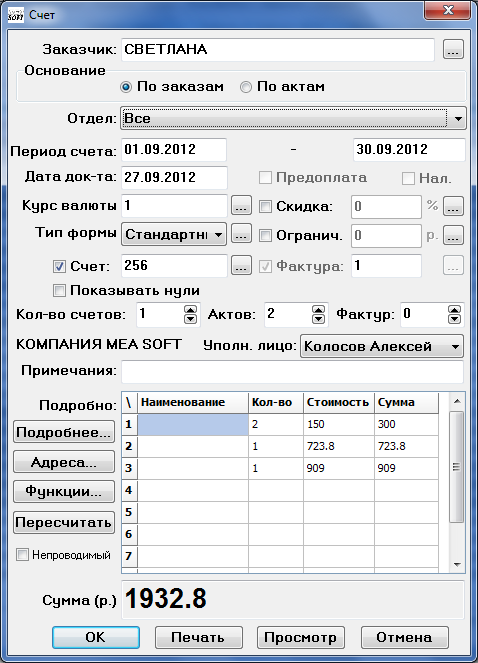The image size is (478, 663).
Task: Click cell with value 300 in Сумма
Action: 407,424
